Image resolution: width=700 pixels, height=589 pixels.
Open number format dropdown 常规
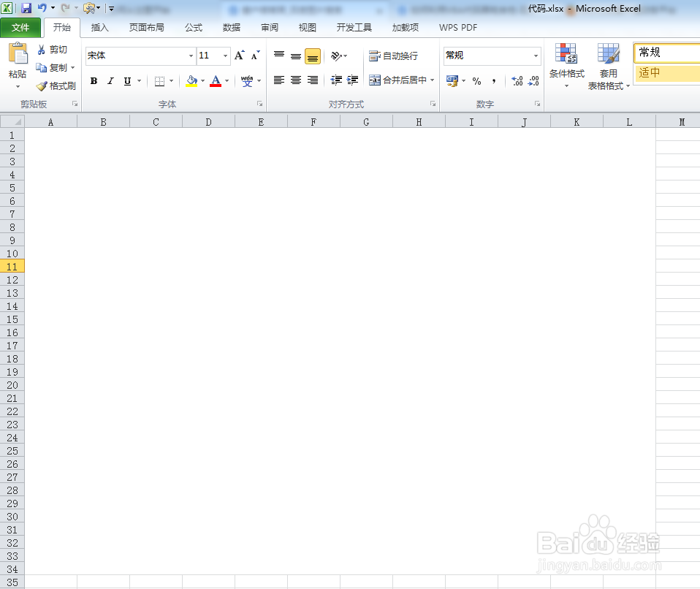(536, 56)
